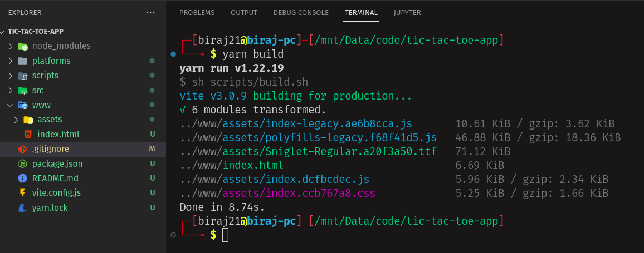Click the 'yarn run v1.22.19' line

pyautogui.click(x=232, y=68)
